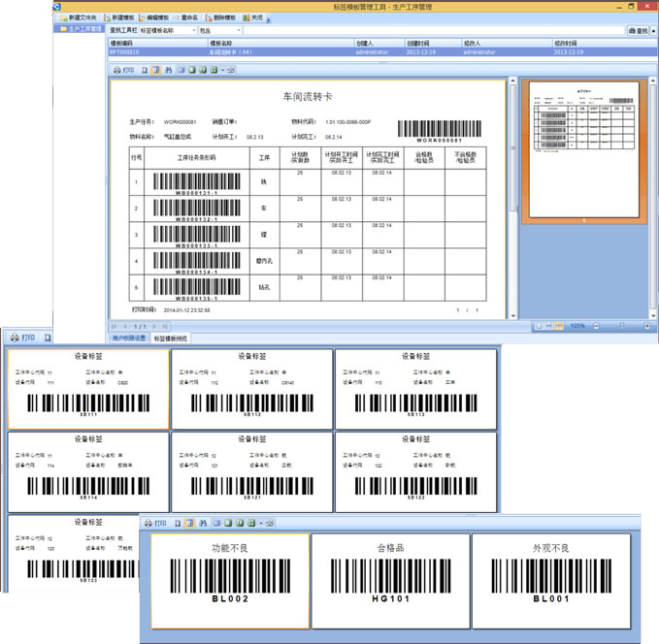Switch to 标签模板预览 tab

tap(170, 338)
